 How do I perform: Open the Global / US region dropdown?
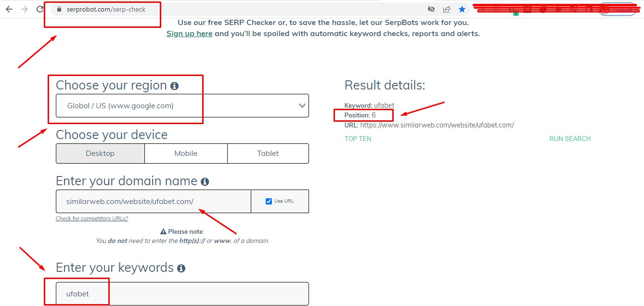tap(182, 106)
